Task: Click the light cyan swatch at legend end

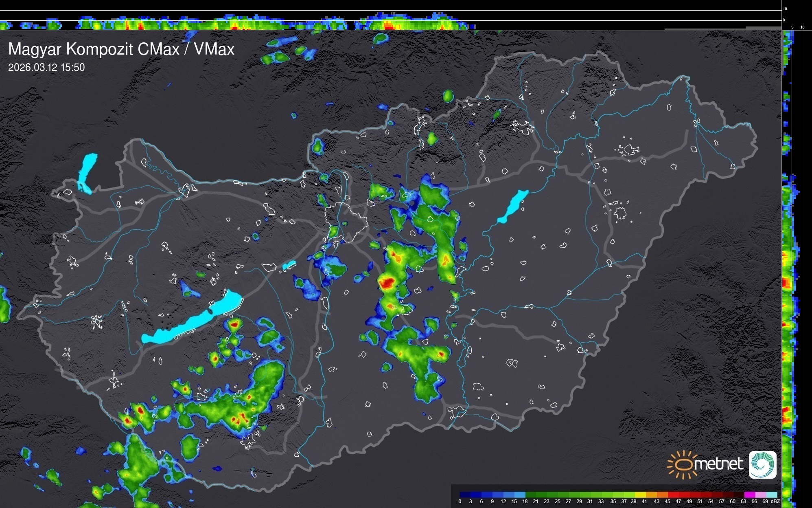Action: coord(771,495)
